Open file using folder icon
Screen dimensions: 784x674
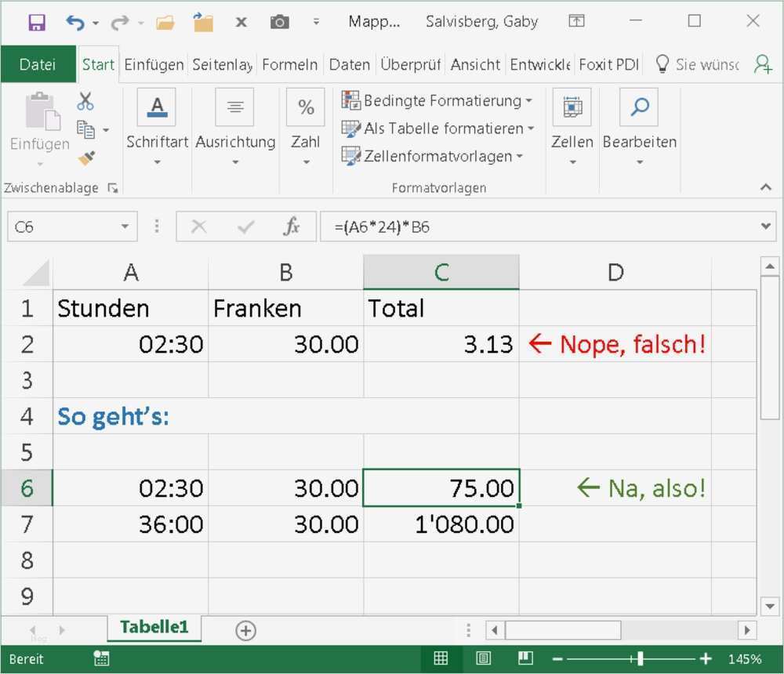[165, 23]
